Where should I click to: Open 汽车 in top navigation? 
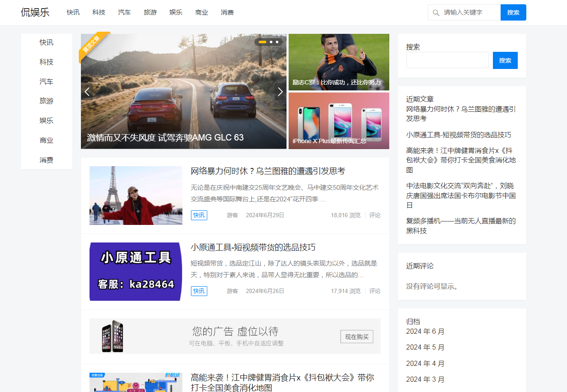[125, 12]
